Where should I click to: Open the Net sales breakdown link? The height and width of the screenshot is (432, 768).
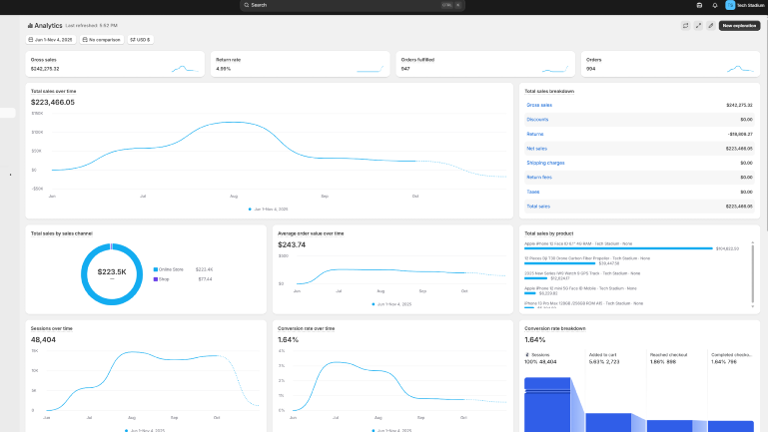537,148
